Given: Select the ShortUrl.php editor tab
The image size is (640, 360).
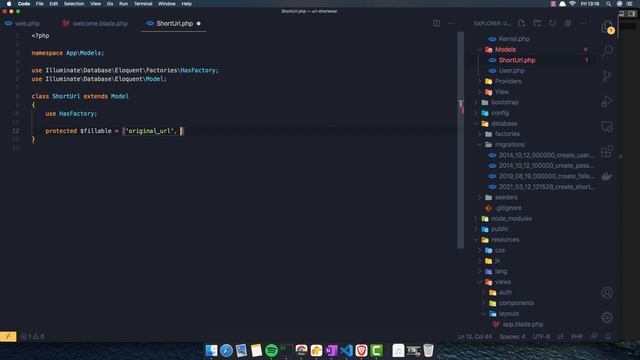Looking at the screenshot, I should tap(174, 24).
